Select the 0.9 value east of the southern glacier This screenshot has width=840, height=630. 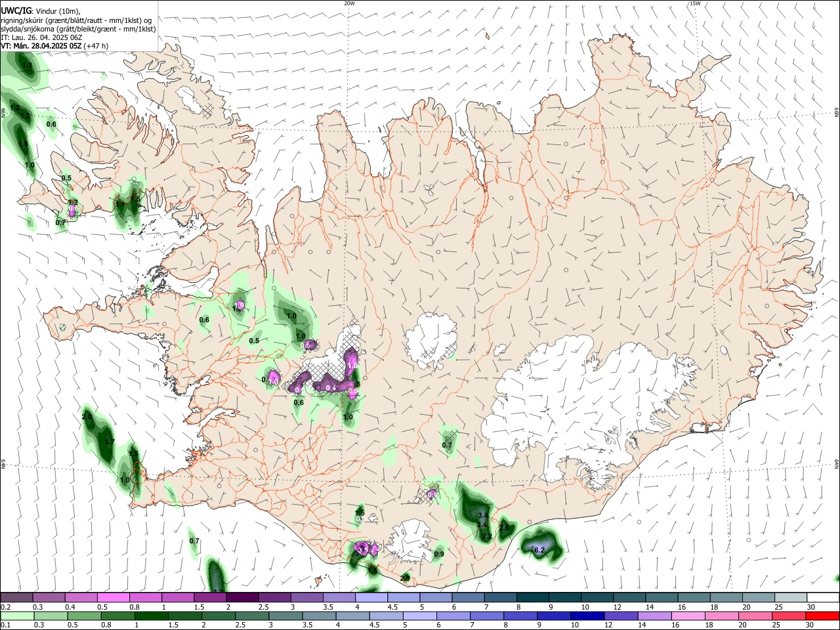coord(439,554)
